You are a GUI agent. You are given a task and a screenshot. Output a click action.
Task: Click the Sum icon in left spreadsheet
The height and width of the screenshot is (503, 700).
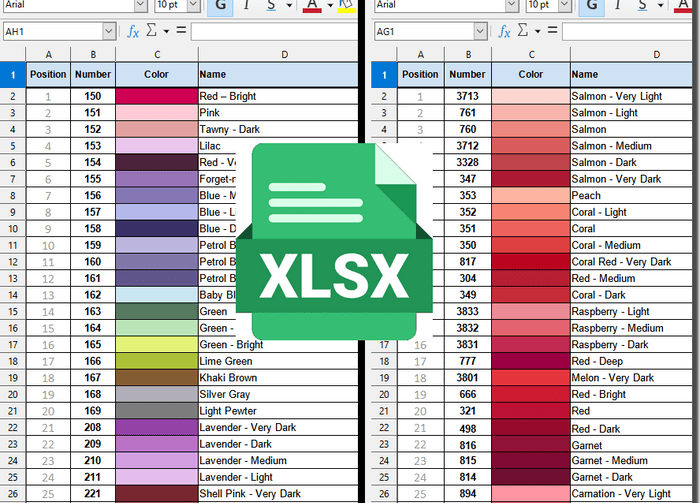coord(152,32)
